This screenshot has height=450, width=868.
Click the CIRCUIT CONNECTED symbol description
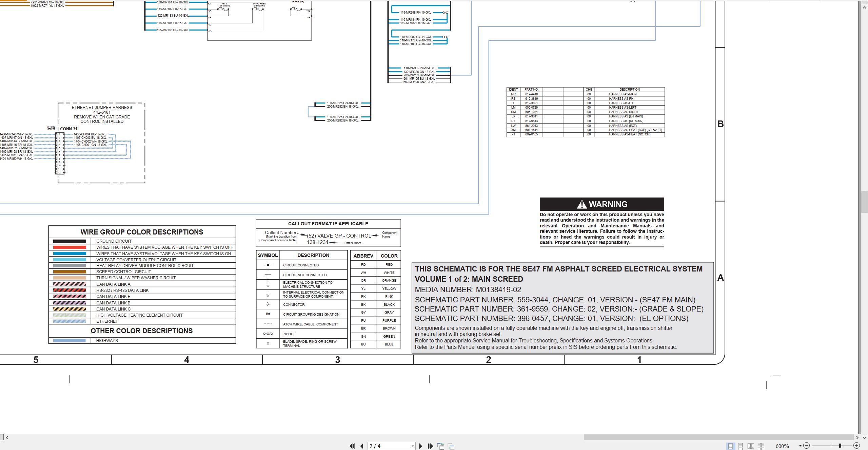pos(301,265)
